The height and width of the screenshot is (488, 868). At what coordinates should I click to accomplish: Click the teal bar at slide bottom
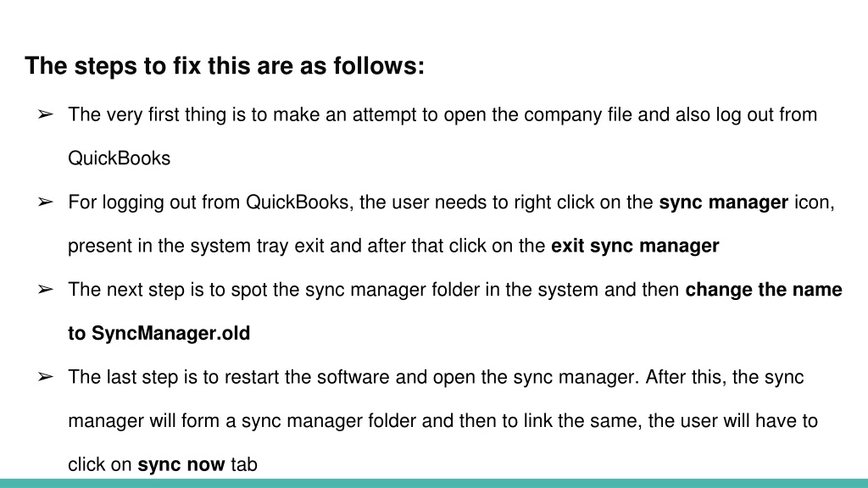click(x=434, y=484)
